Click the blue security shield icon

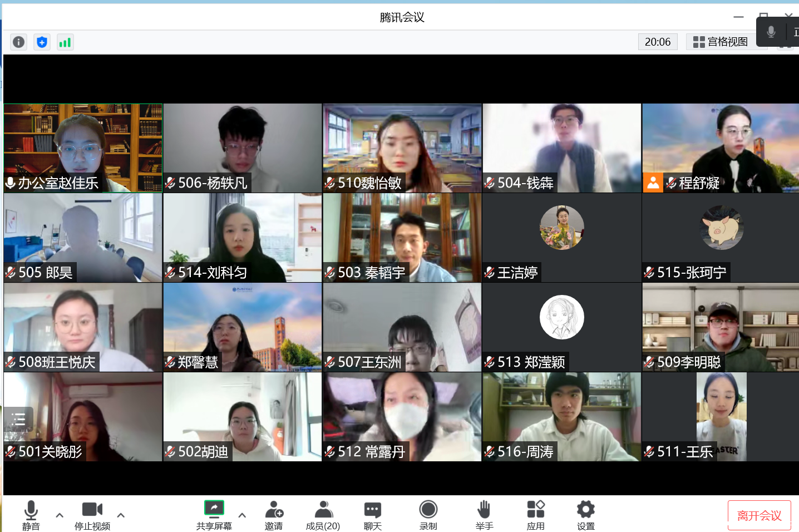42,42
